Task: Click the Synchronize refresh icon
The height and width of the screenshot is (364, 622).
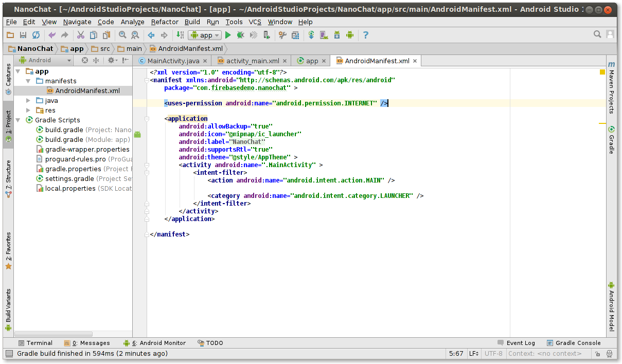Action: tap(35, 35)
